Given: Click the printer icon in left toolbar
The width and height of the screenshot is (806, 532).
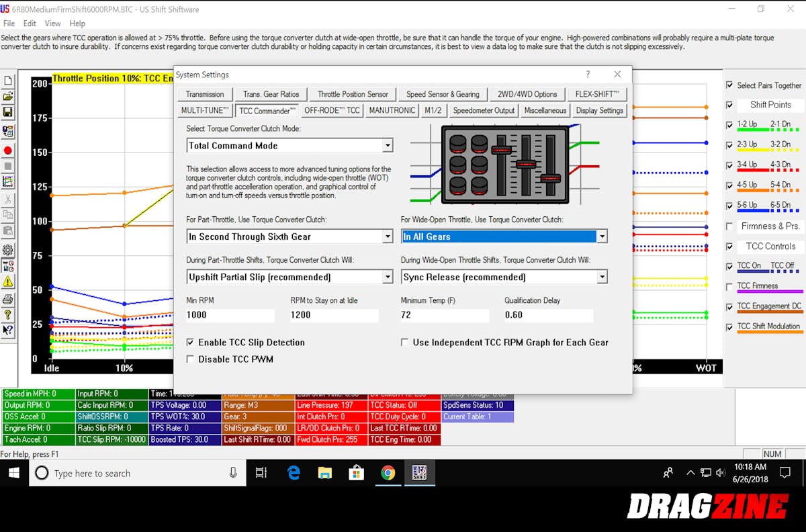Looking at the screenshot, I should click(x=8, y=299).
